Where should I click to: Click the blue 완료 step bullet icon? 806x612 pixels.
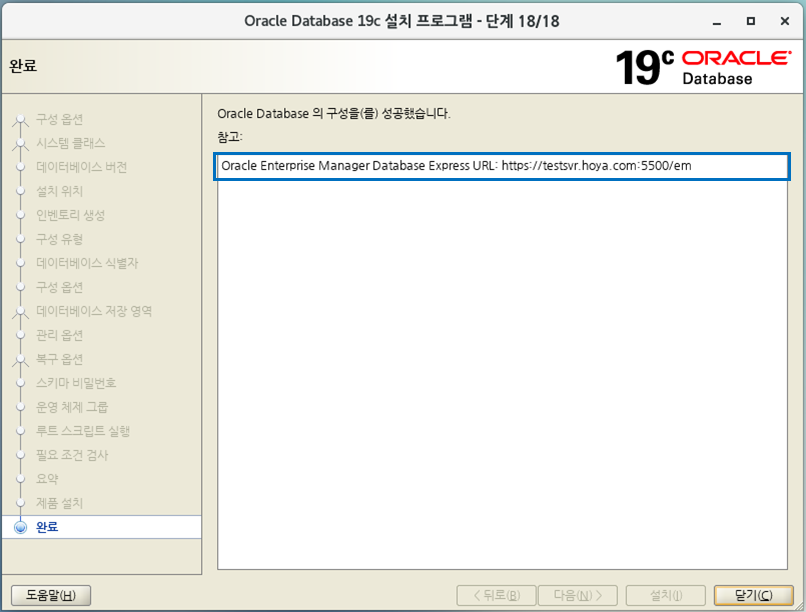click(x=21, y=527)
